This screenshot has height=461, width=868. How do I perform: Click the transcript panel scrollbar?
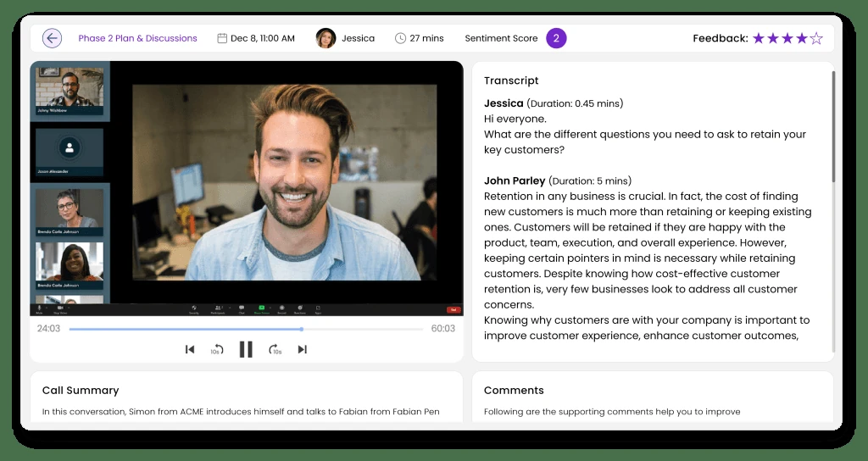(x=833, y=127)
